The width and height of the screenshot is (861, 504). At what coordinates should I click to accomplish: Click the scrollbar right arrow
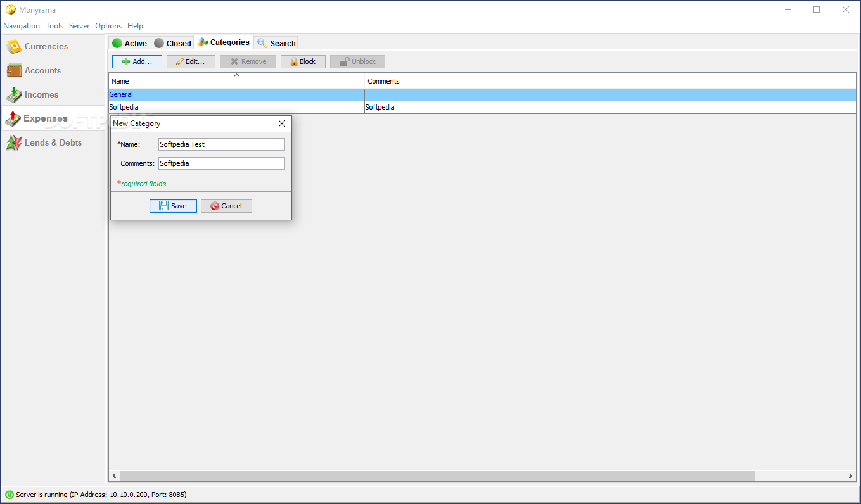coord(851,476)
